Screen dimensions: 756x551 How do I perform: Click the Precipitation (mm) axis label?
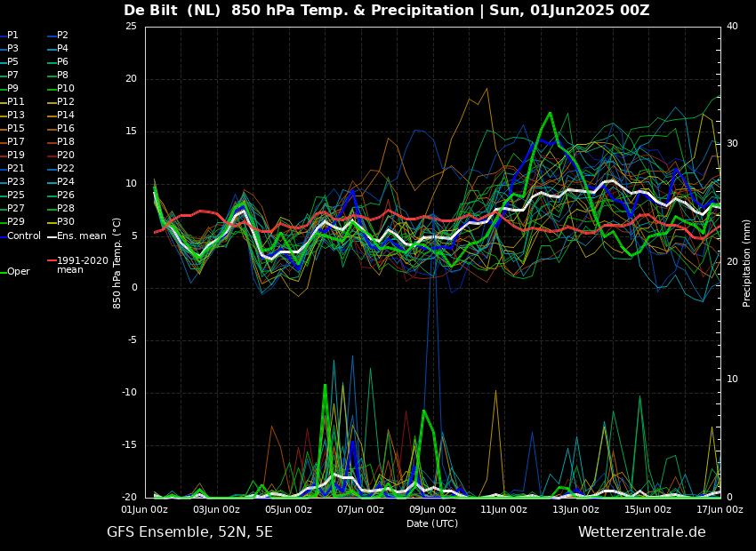(x=747, y=263)
